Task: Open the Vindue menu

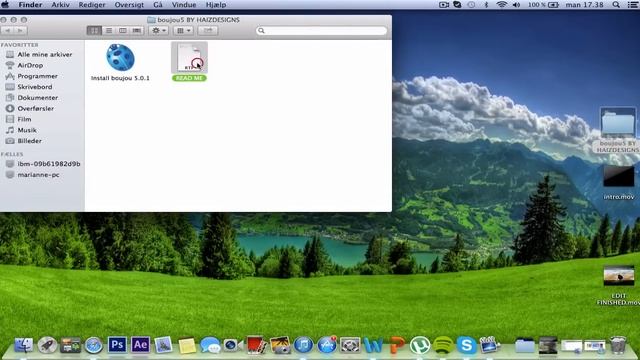Action: (184, 4)
